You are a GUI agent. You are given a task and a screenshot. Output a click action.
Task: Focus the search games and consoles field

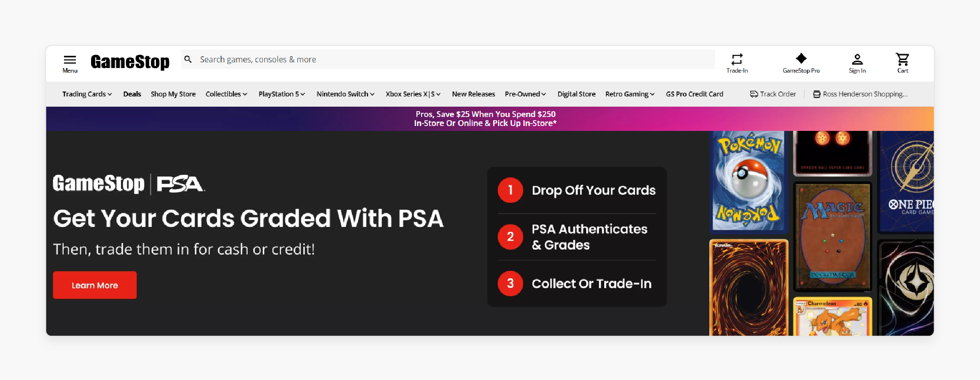click(x=448, y=60)
